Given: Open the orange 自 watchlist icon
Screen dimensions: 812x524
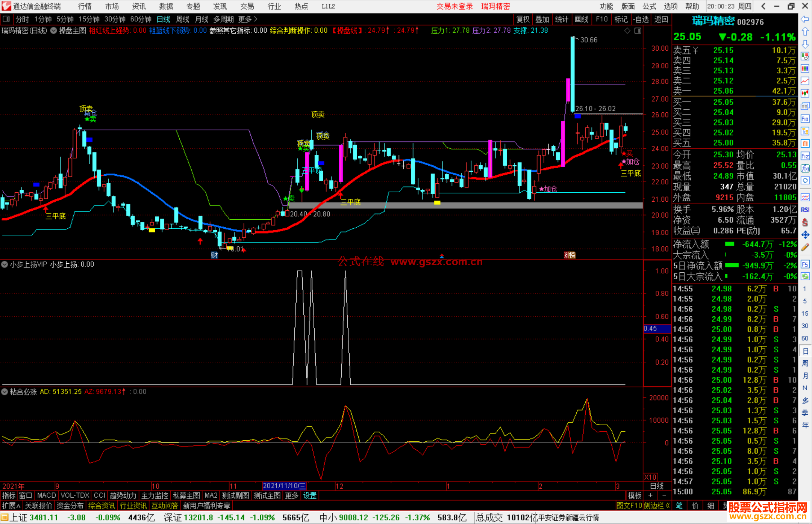Looking at the screenshot, I should pos(805,143).
